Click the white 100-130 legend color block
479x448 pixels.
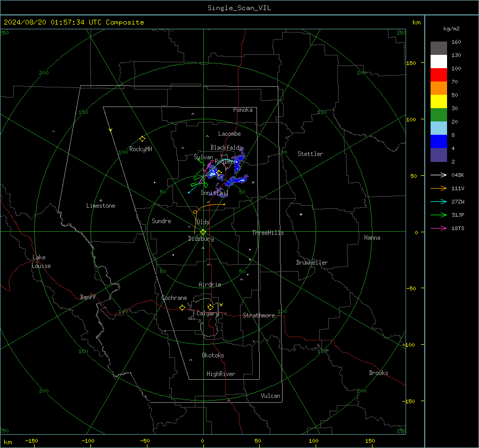[439, 62]
